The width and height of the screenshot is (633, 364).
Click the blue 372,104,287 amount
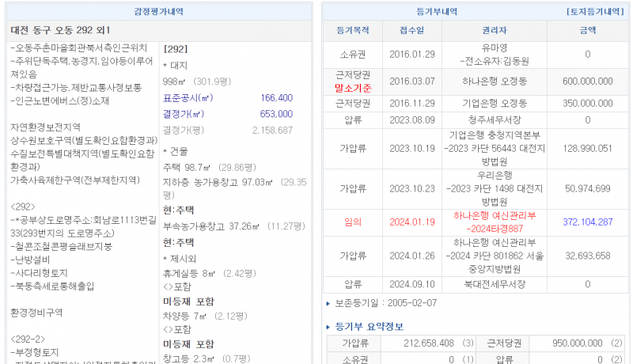587,222
